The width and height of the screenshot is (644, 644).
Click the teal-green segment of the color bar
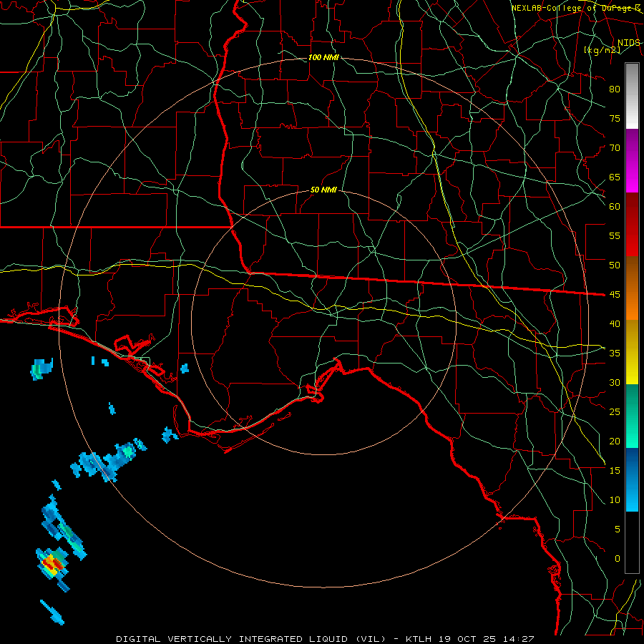point(632,416)
